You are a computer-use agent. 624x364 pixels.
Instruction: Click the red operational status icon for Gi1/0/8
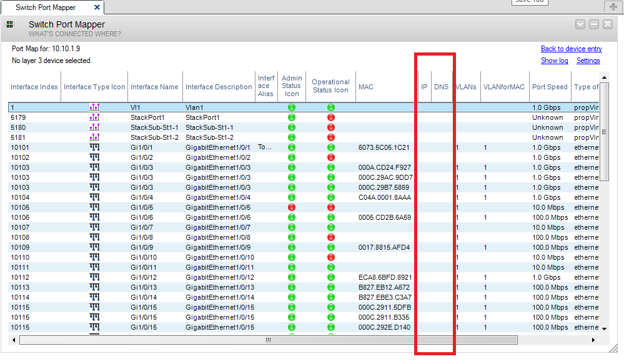[x=330, y=237]
